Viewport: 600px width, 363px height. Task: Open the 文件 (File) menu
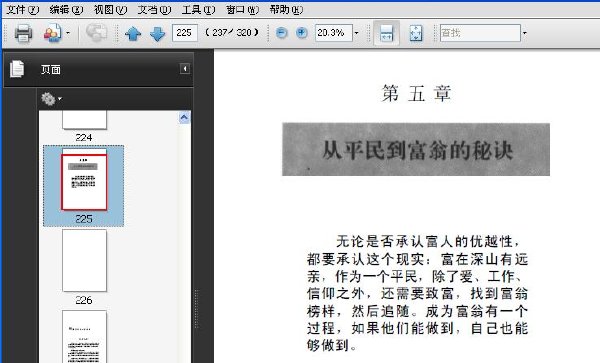(23, 10)
